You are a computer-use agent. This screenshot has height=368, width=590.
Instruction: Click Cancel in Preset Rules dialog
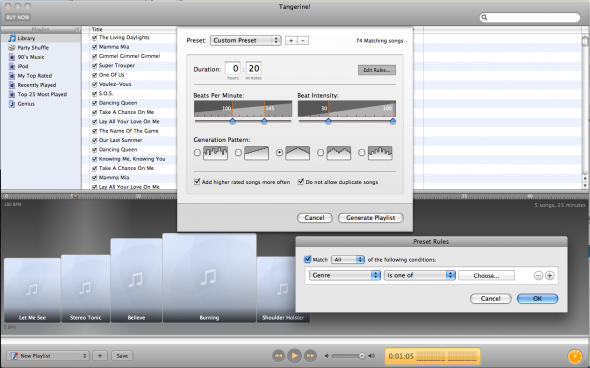(x=491, y=298)
